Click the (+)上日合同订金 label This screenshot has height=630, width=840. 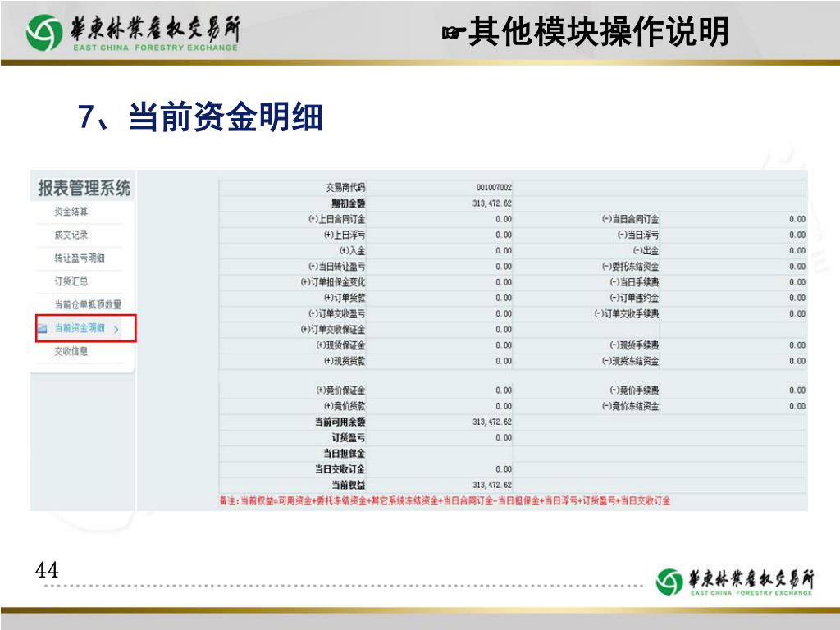click(x=337, y=219)
